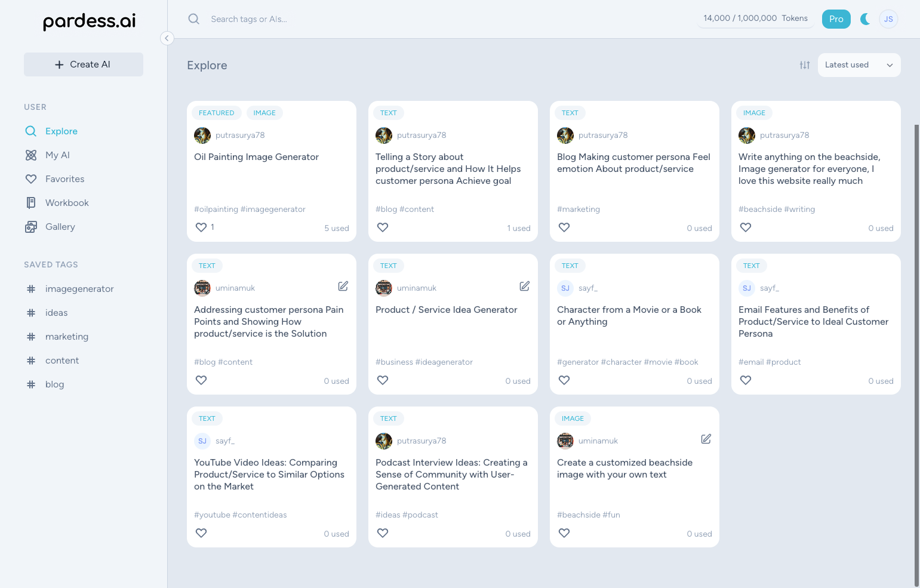Heart the Podcast Interview Ideas card
Screen dimensions: 920x588
click(x=383, y=533)
